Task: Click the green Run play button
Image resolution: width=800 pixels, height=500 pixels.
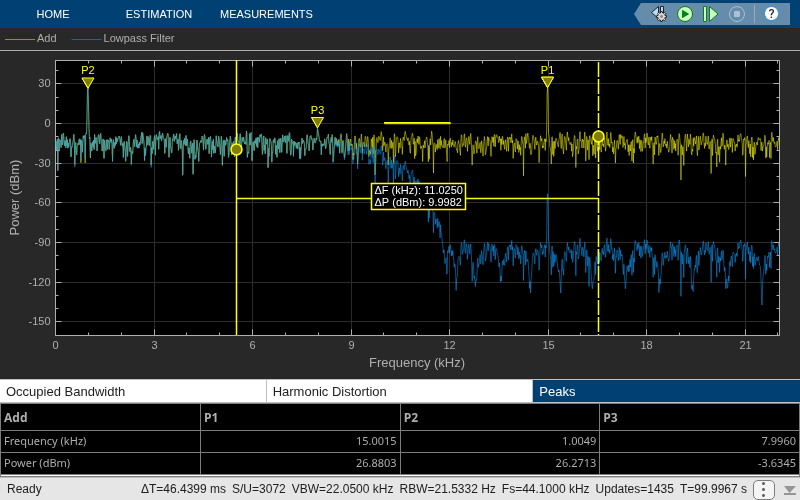Action: (x=685, y=14)
